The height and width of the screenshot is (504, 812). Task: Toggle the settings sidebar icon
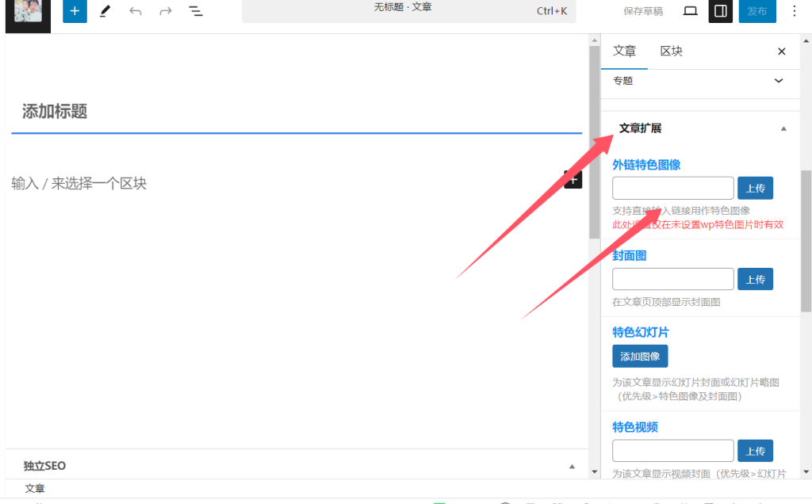pyautogui.click(x=720, y=11)
